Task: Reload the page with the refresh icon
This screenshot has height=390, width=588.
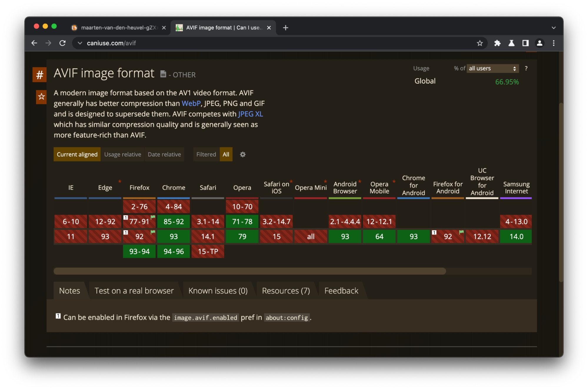Action: [x=62, y=43]
